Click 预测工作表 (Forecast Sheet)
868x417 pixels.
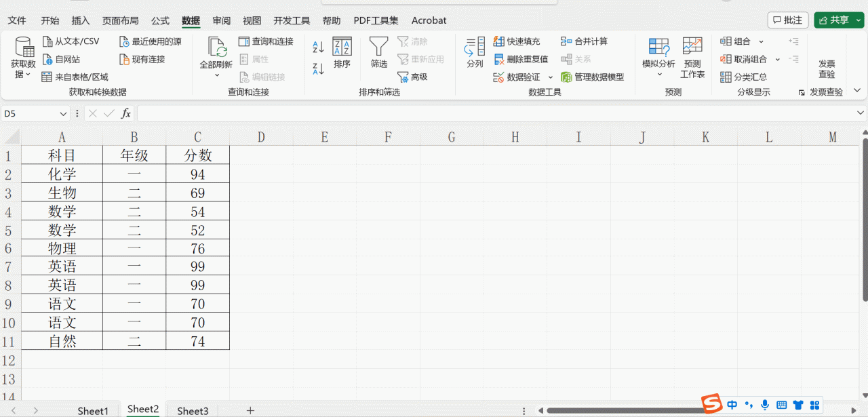tap(692, 58)
